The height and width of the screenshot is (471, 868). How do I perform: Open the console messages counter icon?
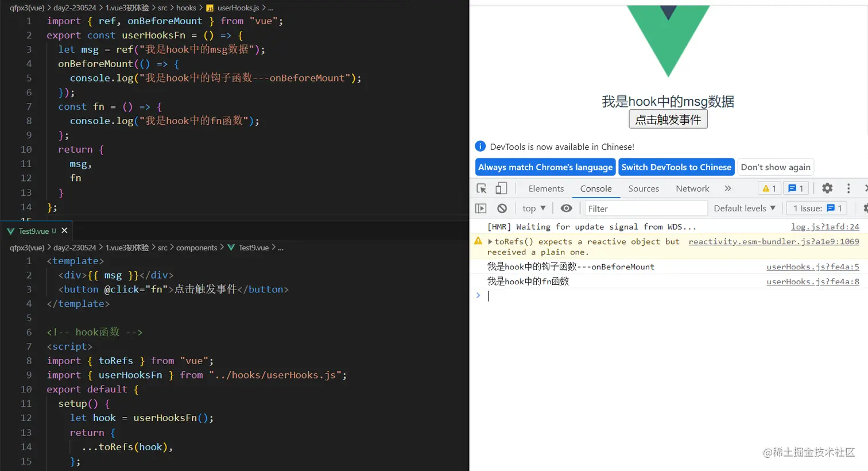(795, 188)
